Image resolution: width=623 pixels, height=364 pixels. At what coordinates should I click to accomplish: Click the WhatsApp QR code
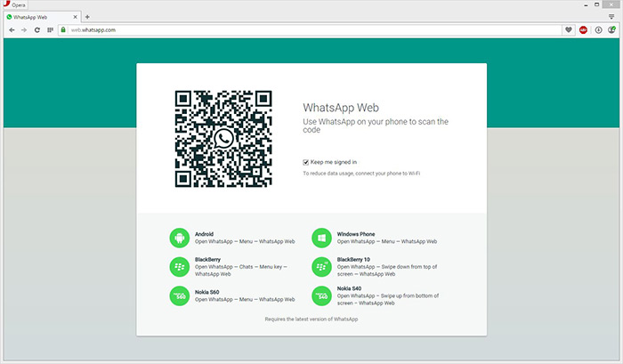point(223,139)
